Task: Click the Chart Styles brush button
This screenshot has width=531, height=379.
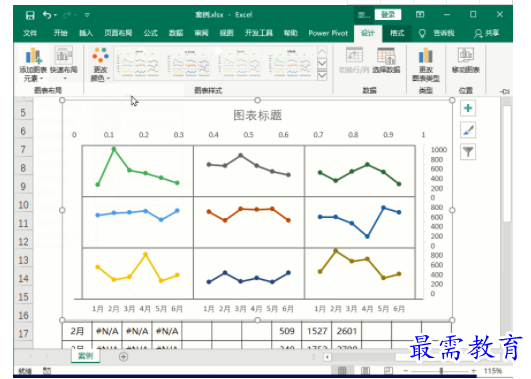Action: point(468,130)
